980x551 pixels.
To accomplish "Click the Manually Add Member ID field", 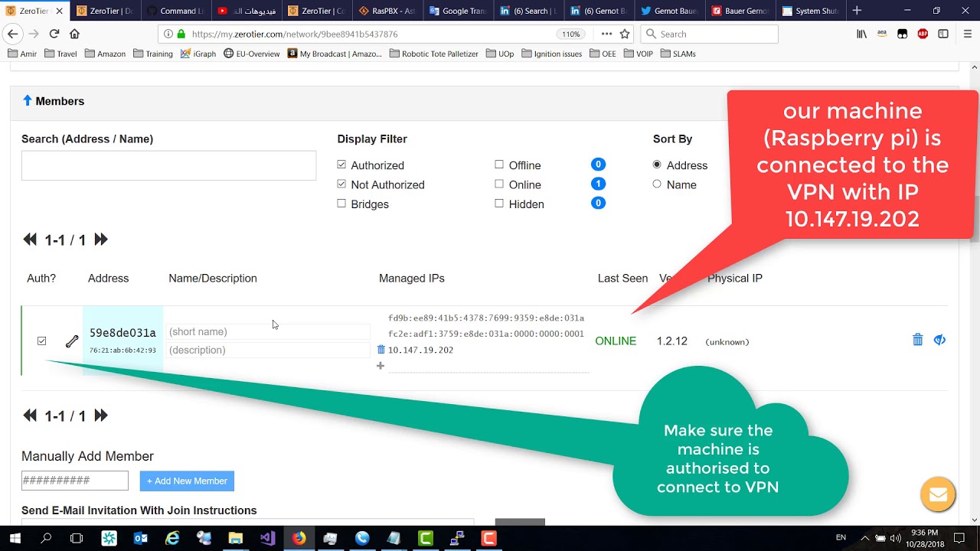I will coord(75,481).
